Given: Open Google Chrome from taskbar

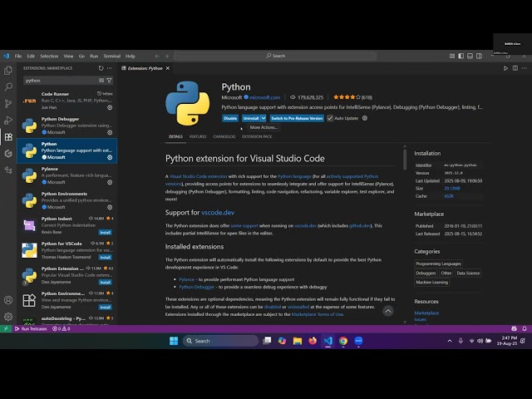Looking at the screenshot, I should tap(343, 341).
